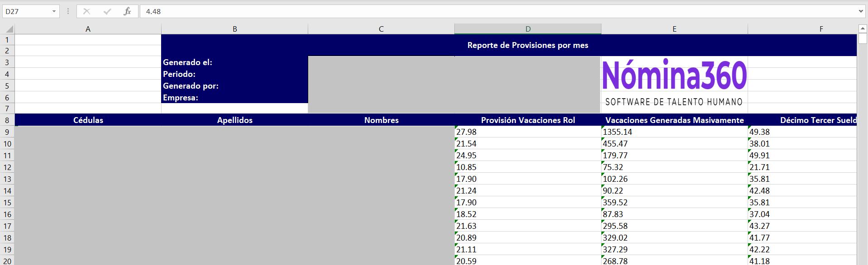Click cell with value 43.27
This screenshot has width=868, height=265.
[x=802, y=226]
